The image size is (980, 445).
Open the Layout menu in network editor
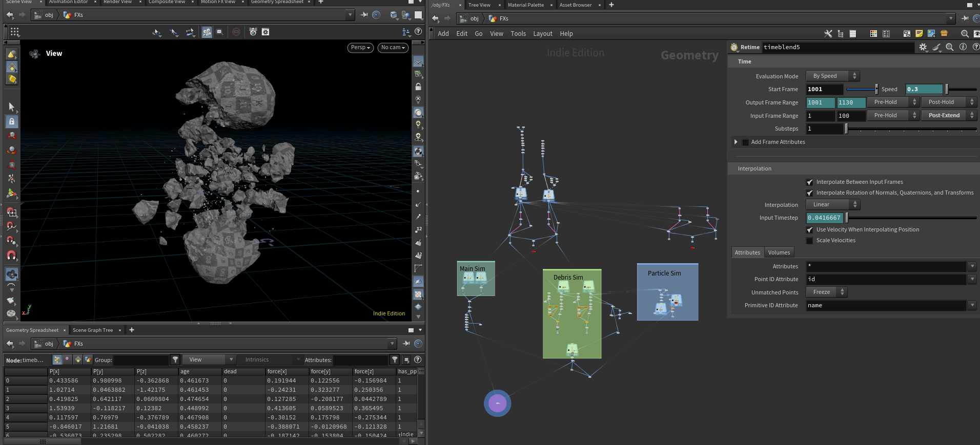(542, 34)
